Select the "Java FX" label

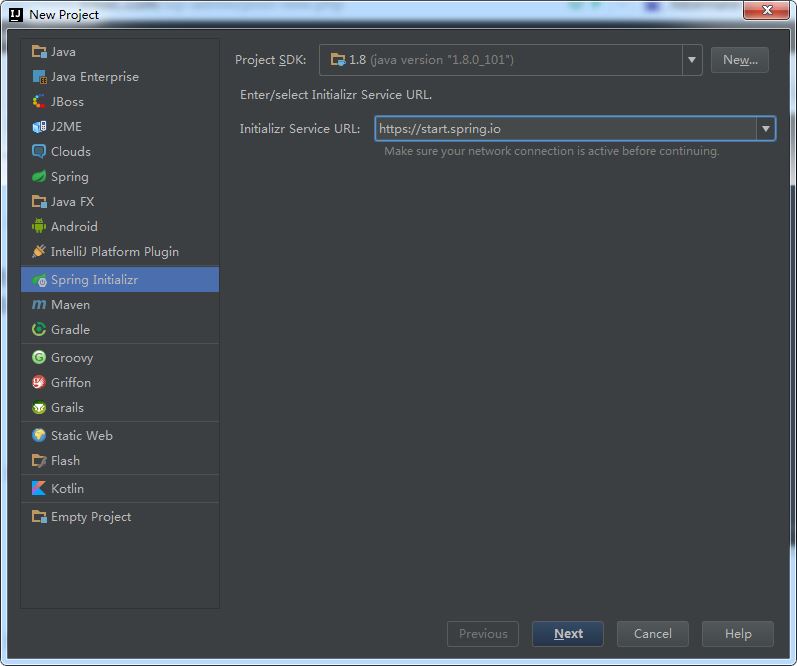(x=72, y=201)
